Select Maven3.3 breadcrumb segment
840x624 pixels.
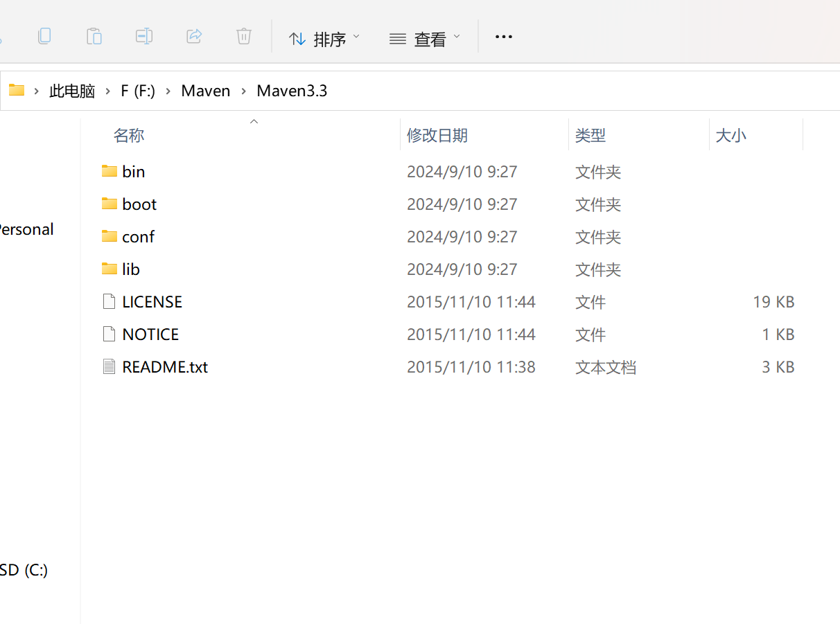point(292,91)
